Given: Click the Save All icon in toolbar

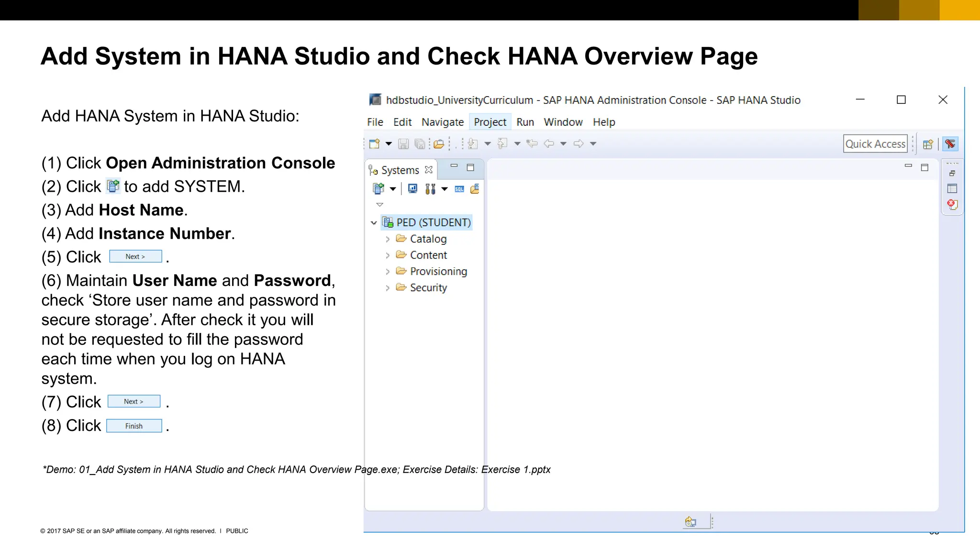Looking at the screenshot, I should (420, 143).
